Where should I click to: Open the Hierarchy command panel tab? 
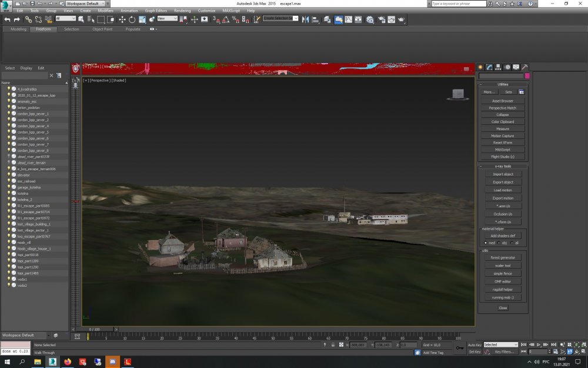[498, 67]
